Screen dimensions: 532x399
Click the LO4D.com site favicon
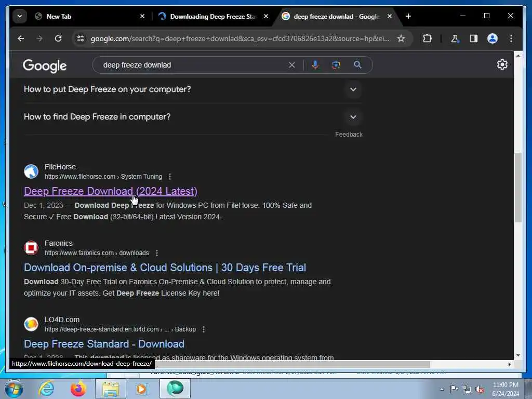31,324
